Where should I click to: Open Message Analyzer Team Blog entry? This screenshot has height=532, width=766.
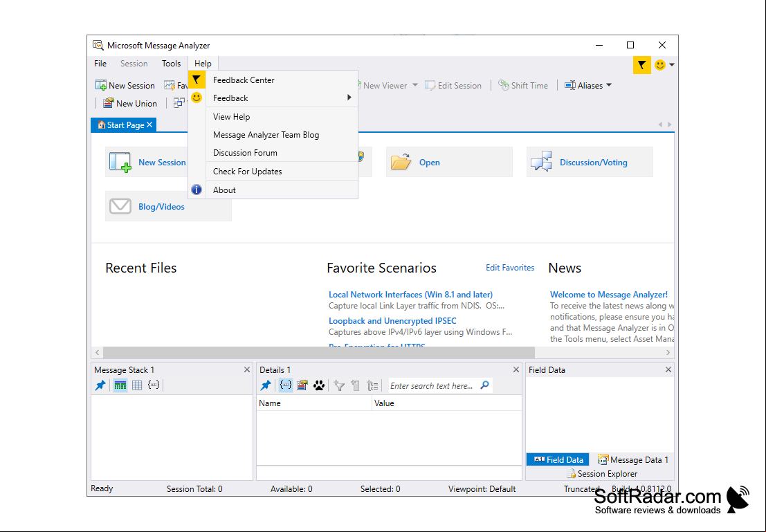(273, 135)
